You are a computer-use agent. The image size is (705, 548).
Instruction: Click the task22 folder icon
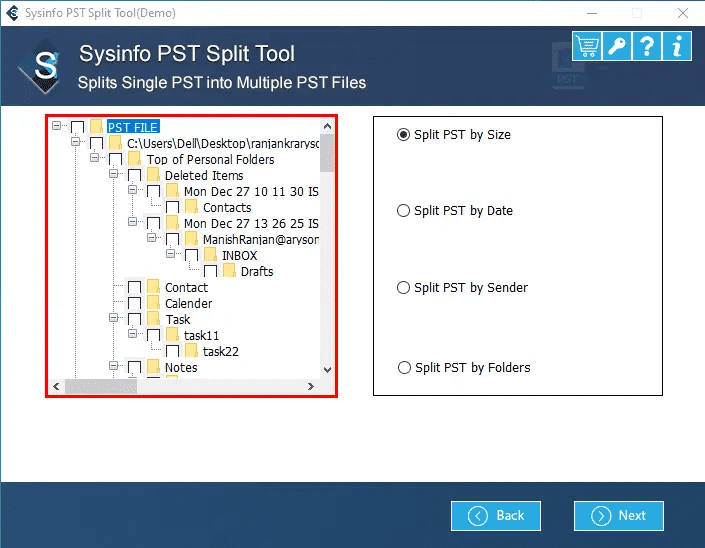(191, 352)
